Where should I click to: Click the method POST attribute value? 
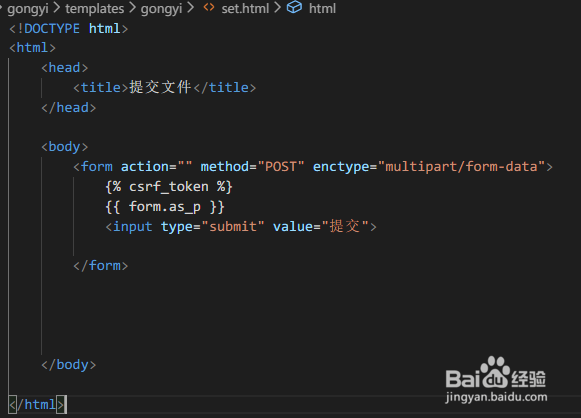pos(281,167)
